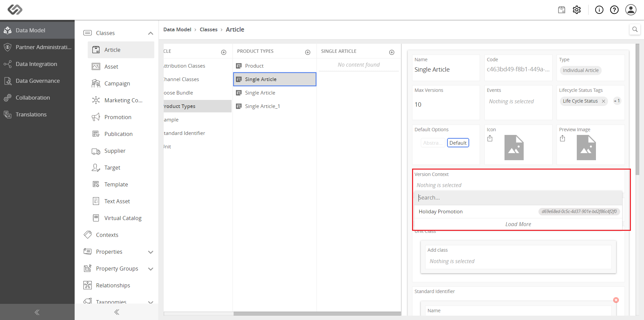
Task: Open Partner Administration in sidebar
Action: tap(37, 47)
